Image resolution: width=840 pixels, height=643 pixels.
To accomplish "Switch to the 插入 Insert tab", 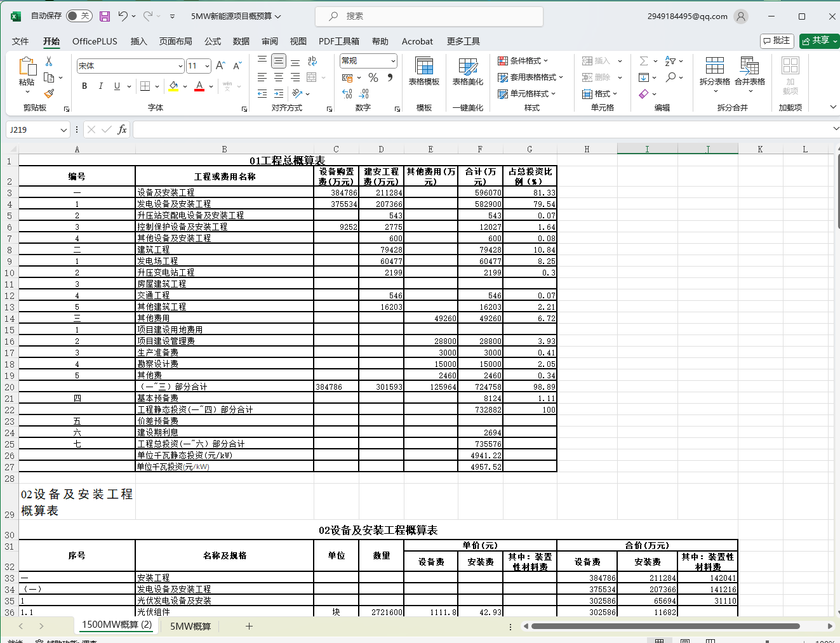I will 138,41.
